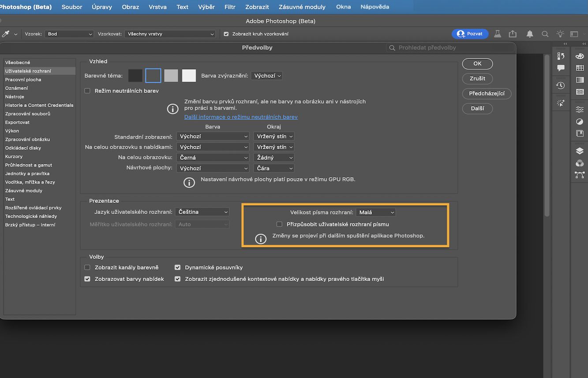Open the Paths panel icon
Screen dimensions: 588x378
click(x=579, y=174)
